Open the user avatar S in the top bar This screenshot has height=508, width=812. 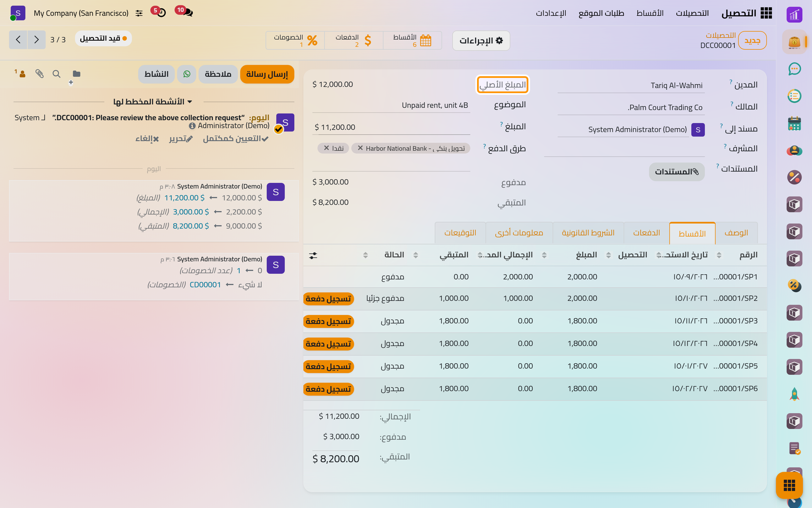(18, 13)
